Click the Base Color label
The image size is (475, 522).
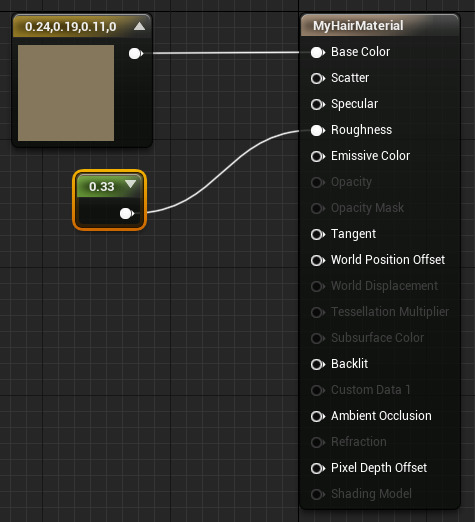[360, 52]
